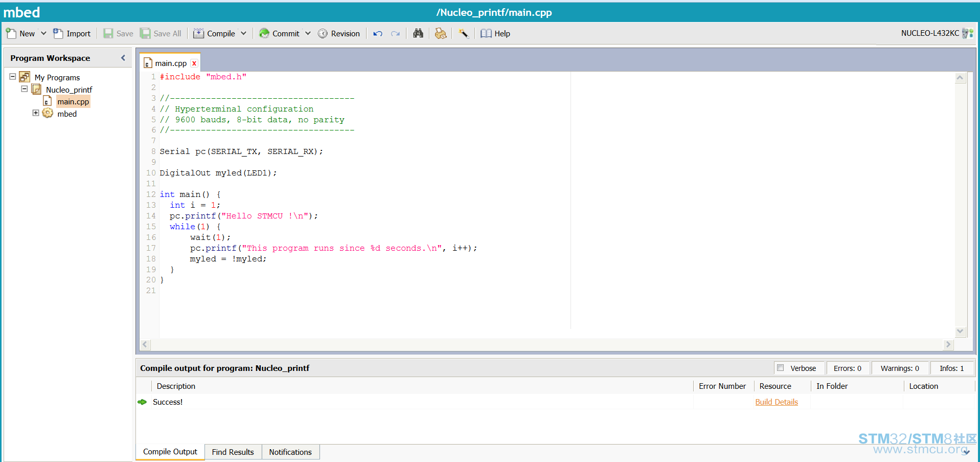Collapse compile output panel chevron
The height and width of the screenshot is (462, 980).
tap(966, 452)
